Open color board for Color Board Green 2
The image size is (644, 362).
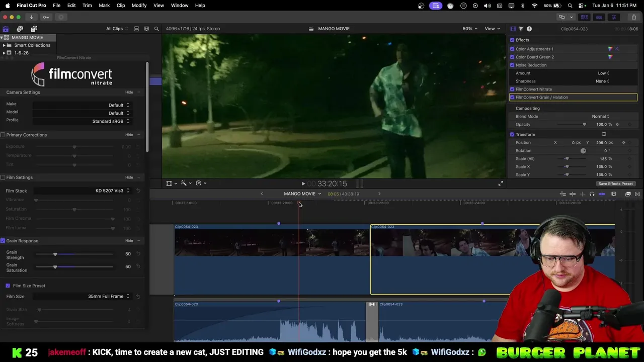coord(610,57)
